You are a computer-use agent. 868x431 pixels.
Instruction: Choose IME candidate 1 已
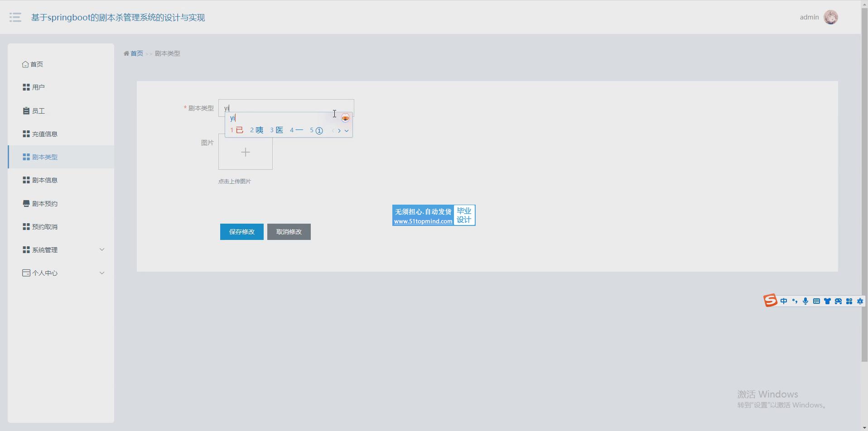tap(236, 130)
